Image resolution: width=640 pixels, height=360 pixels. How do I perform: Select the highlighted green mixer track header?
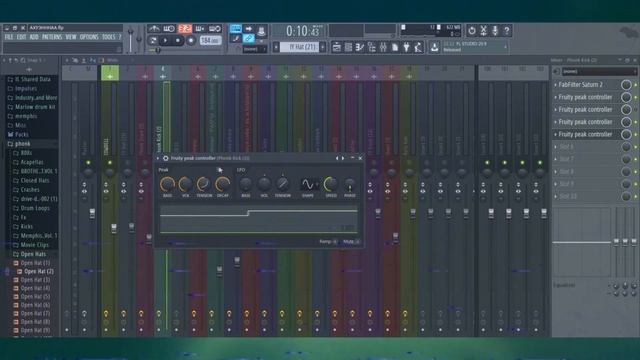pyautogui.click(x=110, y=73)
